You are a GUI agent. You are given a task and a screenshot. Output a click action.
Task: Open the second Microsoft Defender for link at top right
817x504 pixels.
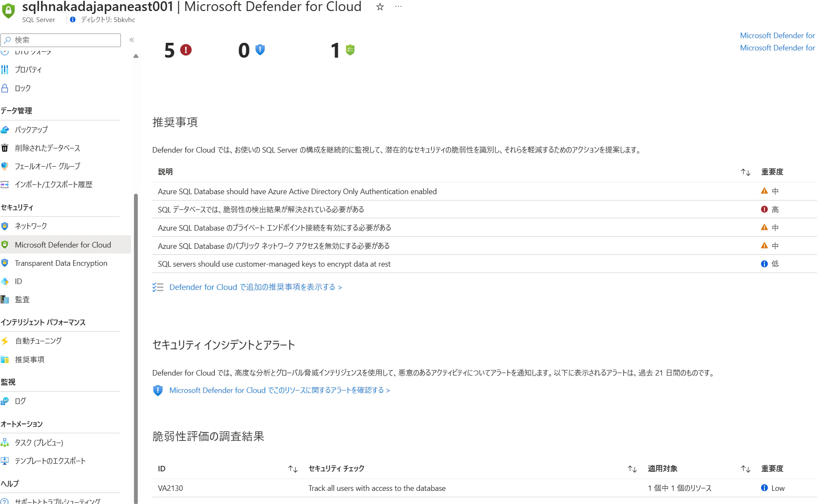(x=778, y=47)
